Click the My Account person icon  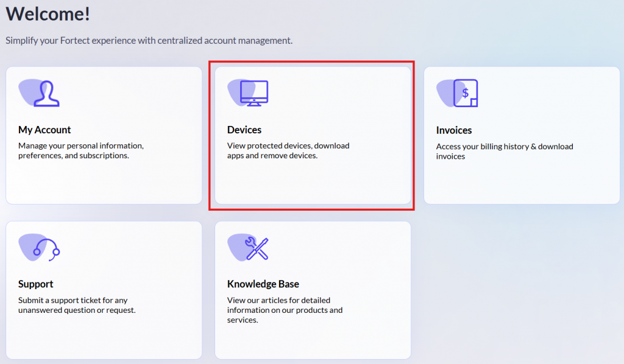click(40, 93)
